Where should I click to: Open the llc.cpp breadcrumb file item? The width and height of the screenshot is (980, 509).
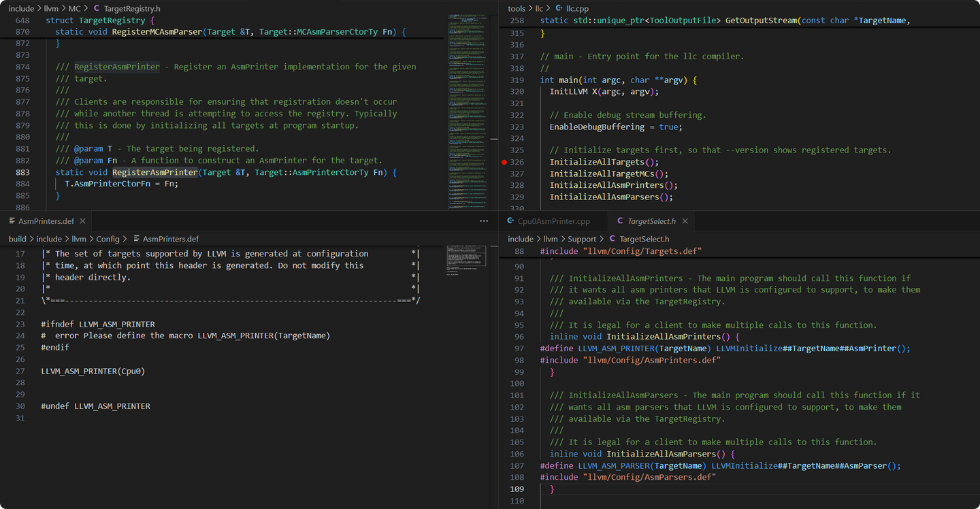coord(572,9)
